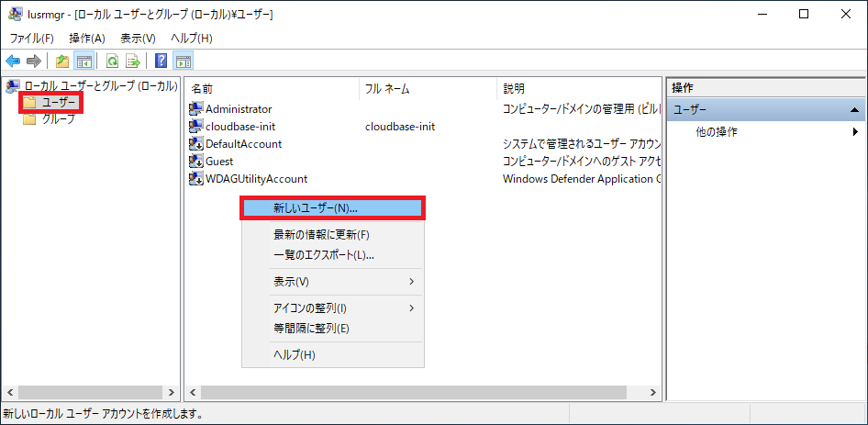Viewport: 868px width, 425px height.
Task: Toggle the Show/Hide Action Pane icon
Action: 183,61
